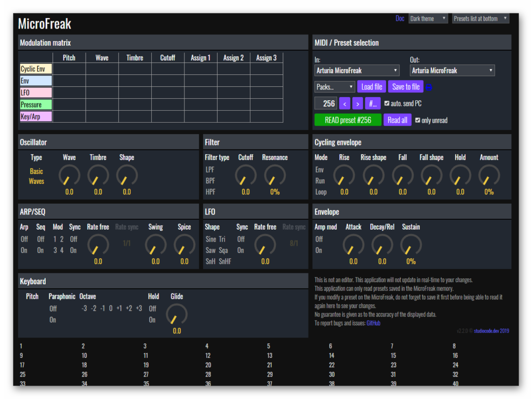The width and height of the screenshot is (532, 399).
Task: Select preset 1 in the presets list
Action: click(21, 346)
